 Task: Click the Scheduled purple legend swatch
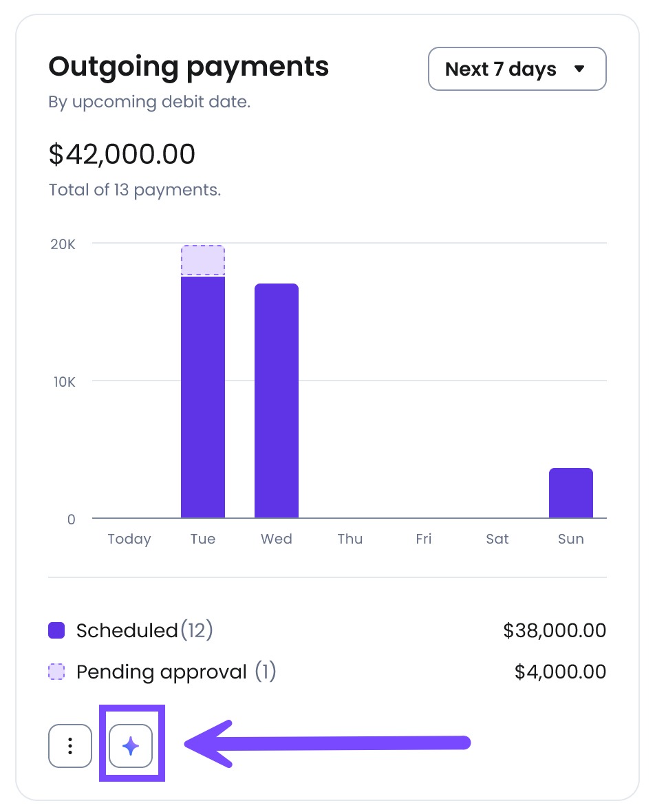pyautogui.click(x=56, y=630)
